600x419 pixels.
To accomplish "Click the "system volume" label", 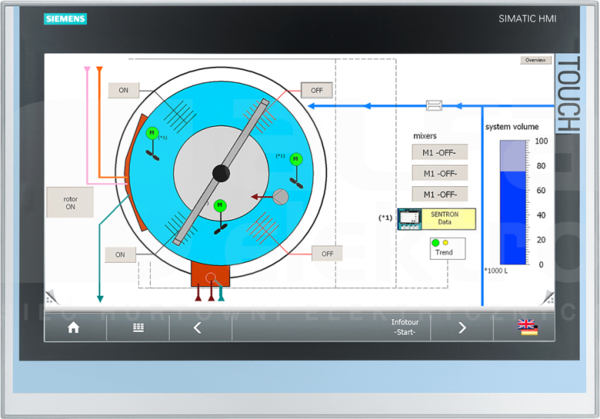I will (512, 127).
